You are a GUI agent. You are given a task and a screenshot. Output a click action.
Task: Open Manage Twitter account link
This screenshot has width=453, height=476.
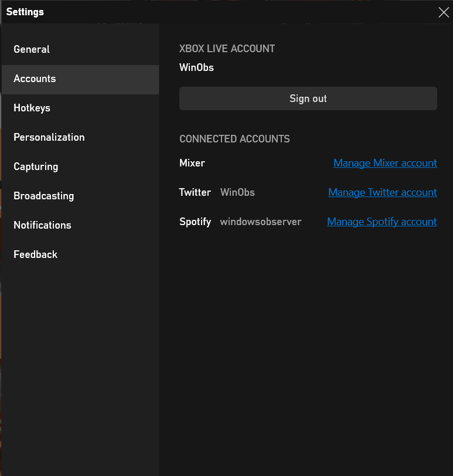click(382, 192)
